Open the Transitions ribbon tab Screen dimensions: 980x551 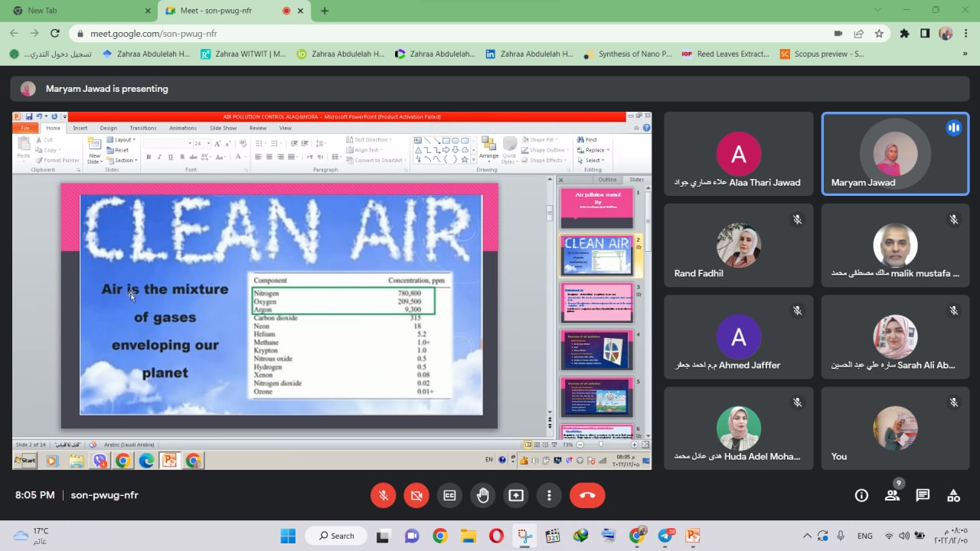pos(142,128)
